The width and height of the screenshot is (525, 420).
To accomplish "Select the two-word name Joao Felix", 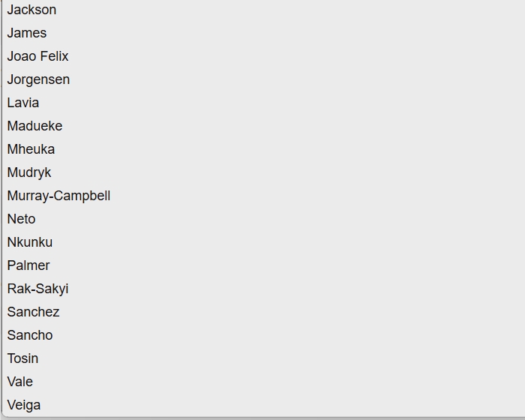I will pos(37,56).
